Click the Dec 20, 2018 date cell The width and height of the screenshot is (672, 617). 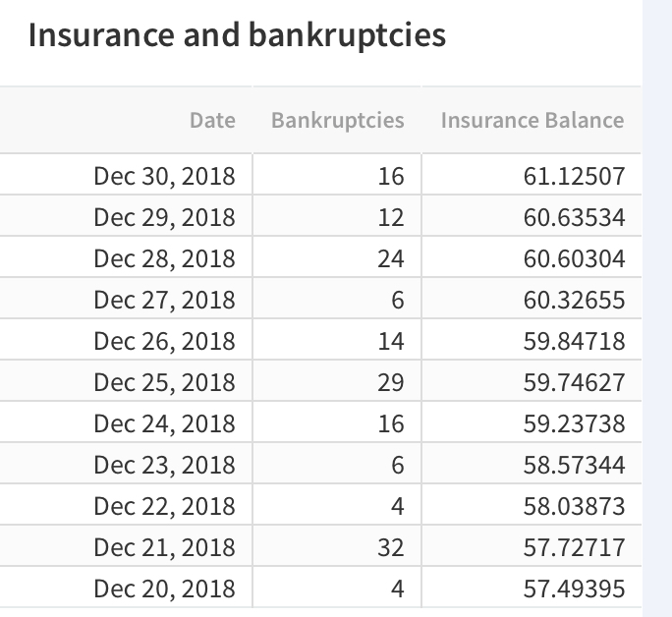pos(165,589)
